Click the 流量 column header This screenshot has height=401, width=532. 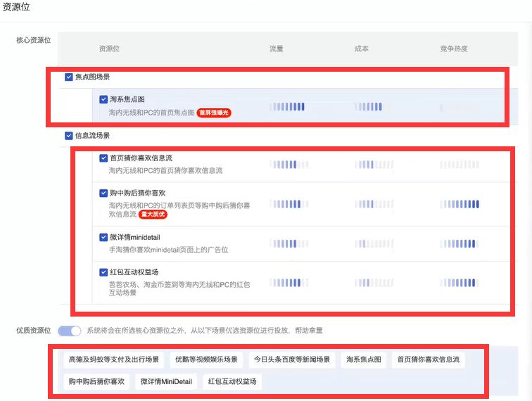tap(277, 49)
